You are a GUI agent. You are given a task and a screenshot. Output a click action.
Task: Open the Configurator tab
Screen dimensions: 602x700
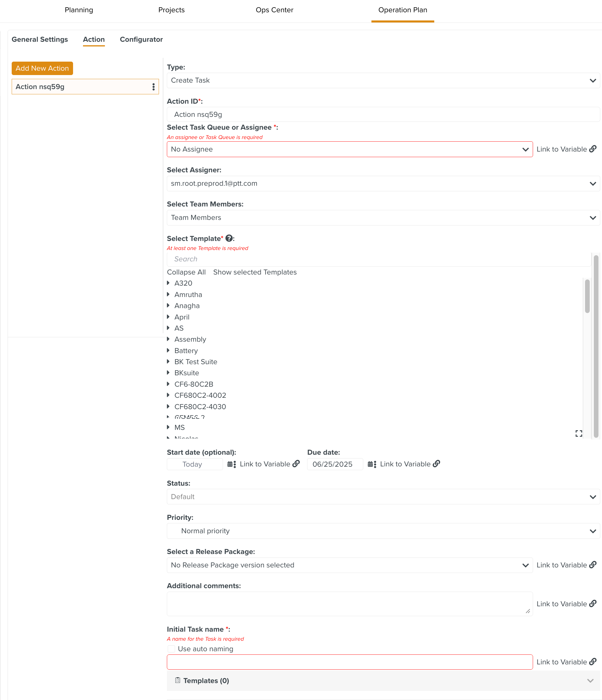click(x=141, y=39)
